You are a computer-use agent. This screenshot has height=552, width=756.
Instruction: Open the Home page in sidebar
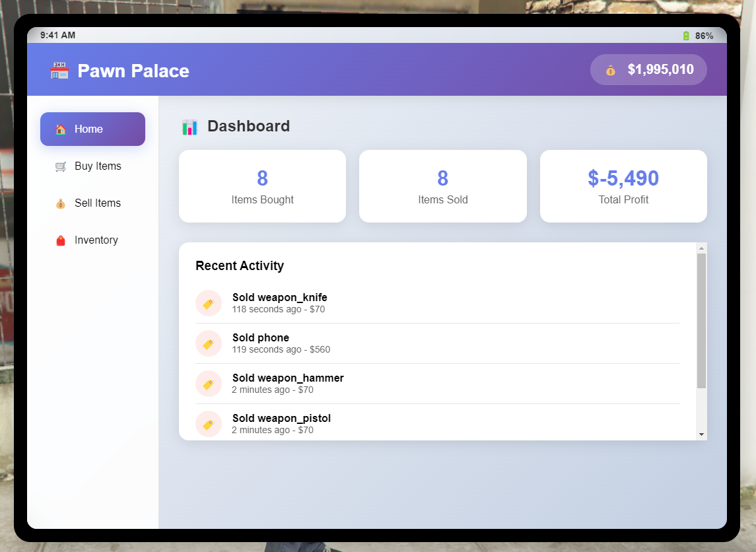pos(92,129)
